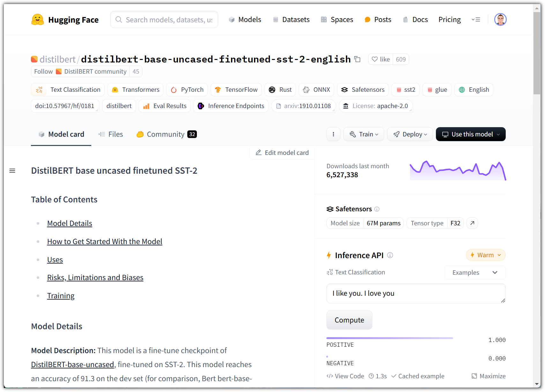This screenshot has width=545, height=392.
Task: Expand the top navigation more menu
Action: click(476, 19)
